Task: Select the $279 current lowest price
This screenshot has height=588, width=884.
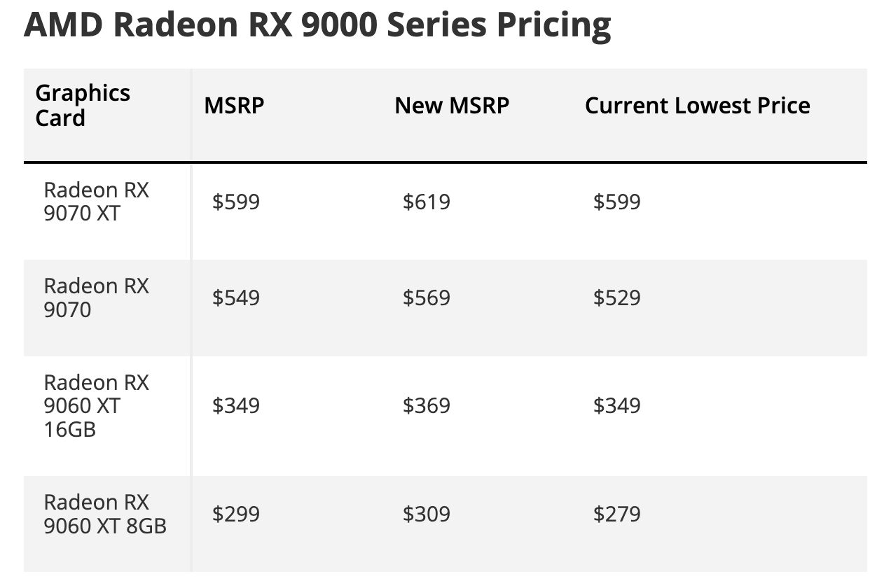Action: (616, 514)
